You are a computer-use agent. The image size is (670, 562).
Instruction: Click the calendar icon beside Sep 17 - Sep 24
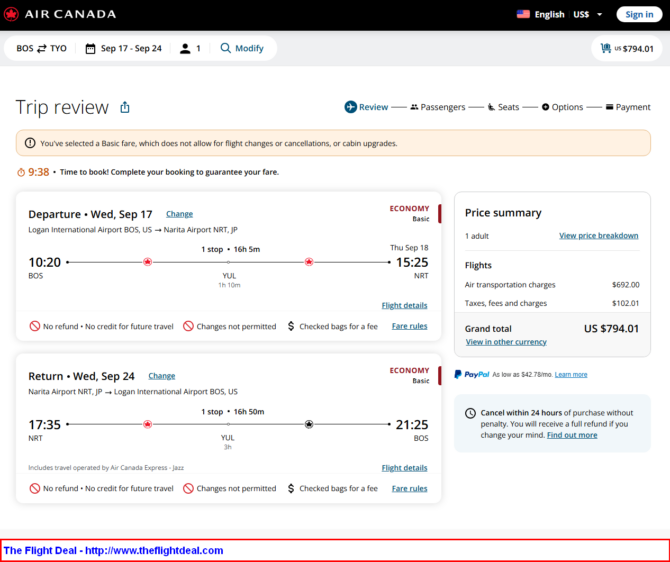coord(90,48)
